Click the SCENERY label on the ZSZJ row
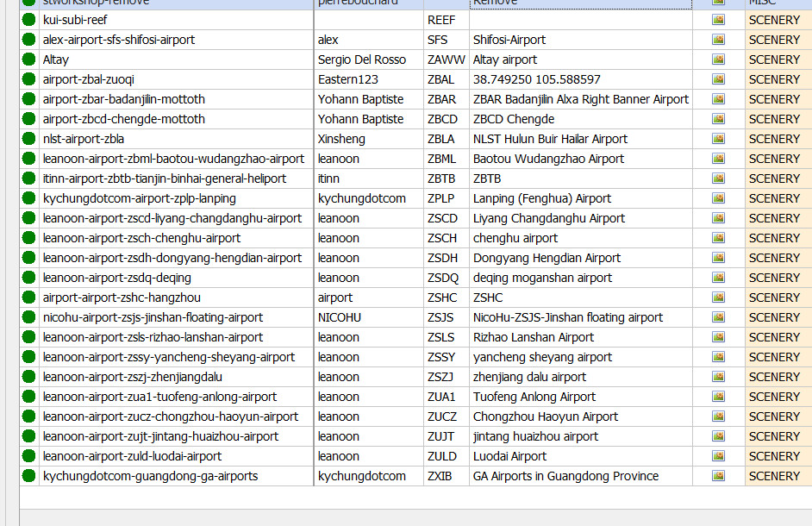Image resolution: width=812 pixels, height=526 pixels. point(774,377)
